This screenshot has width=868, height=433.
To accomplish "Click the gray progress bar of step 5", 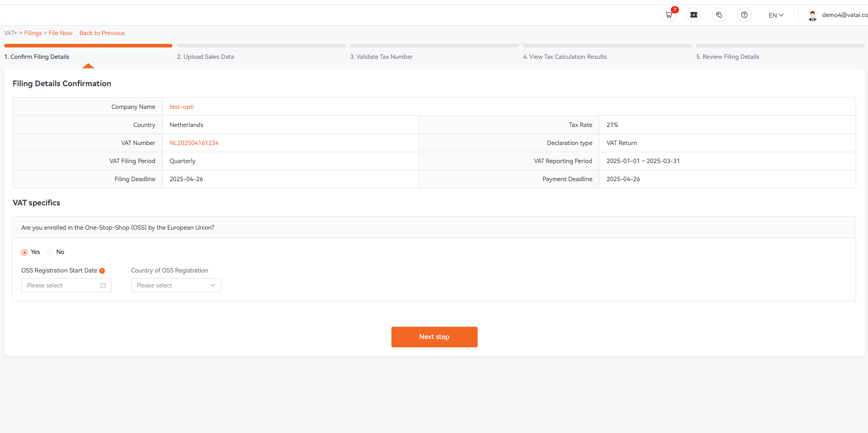I will 780,46.
